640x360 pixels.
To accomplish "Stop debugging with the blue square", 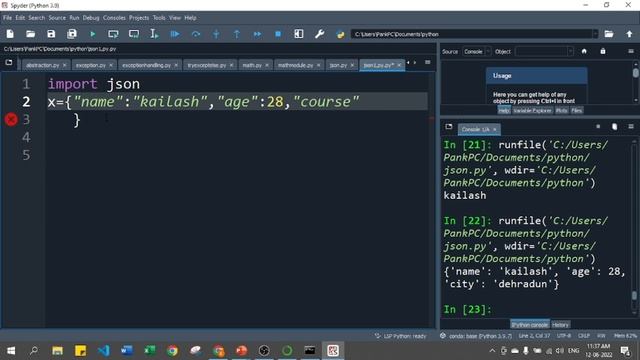I will [x=278, y=34].
